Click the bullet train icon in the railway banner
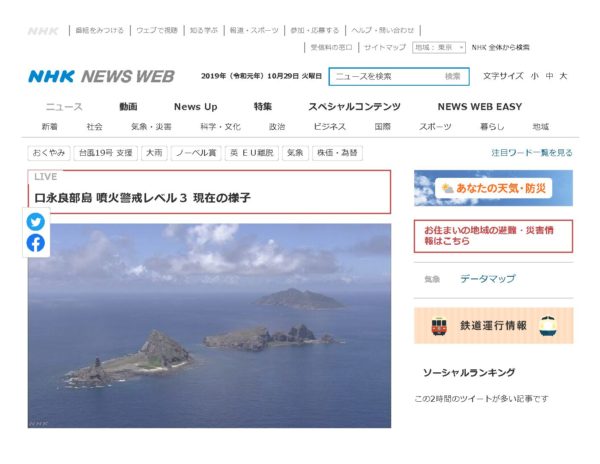This screenshot has height=464, width=600. 548,326
